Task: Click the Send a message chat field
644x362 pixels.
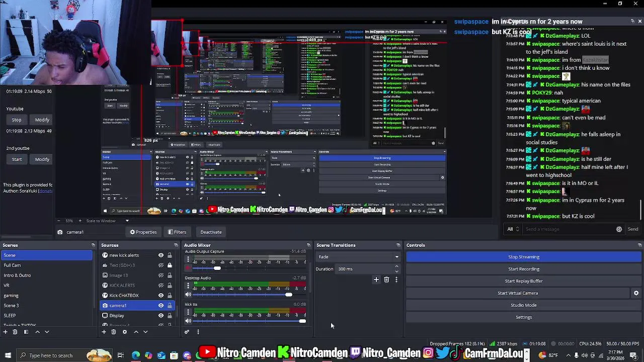Action: [x=569, y=229]
